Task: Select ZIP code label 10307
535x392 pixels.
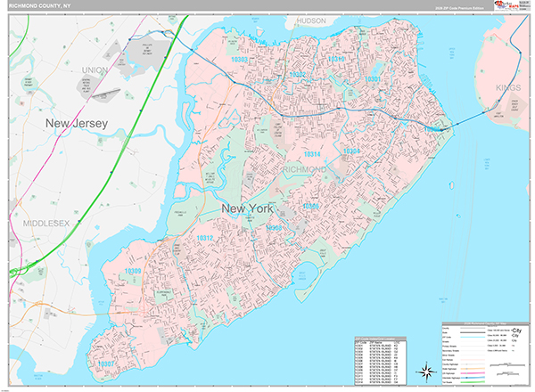Action: pos(106,363)
